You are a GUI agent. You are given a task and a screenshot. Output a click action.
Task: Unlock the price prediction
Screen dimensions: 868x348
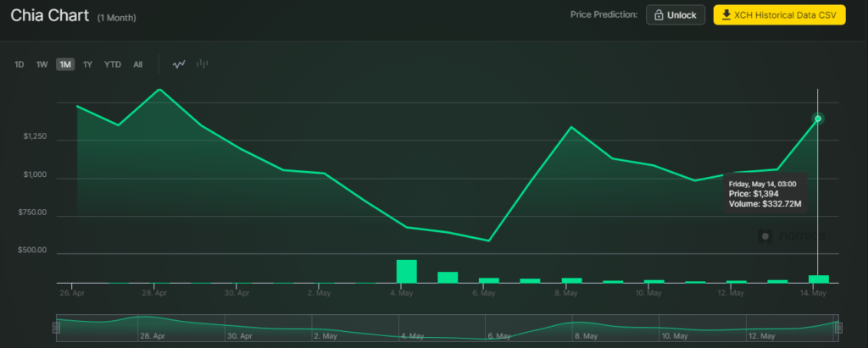click(x=676, y=15)
